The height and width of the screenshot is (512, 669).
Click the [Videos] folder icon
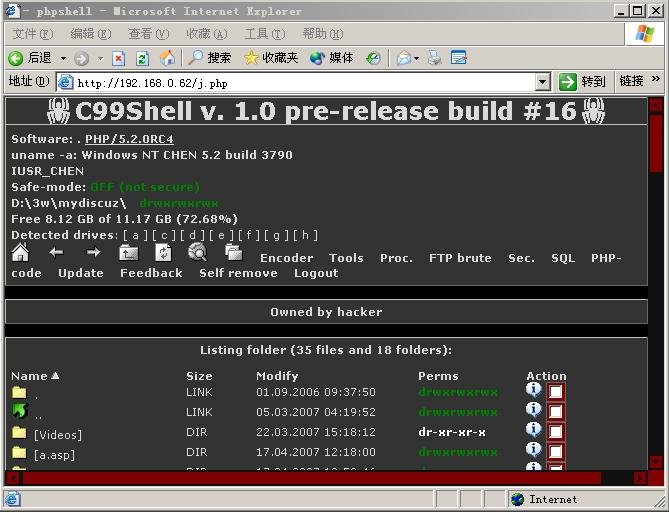pos(19,433)
